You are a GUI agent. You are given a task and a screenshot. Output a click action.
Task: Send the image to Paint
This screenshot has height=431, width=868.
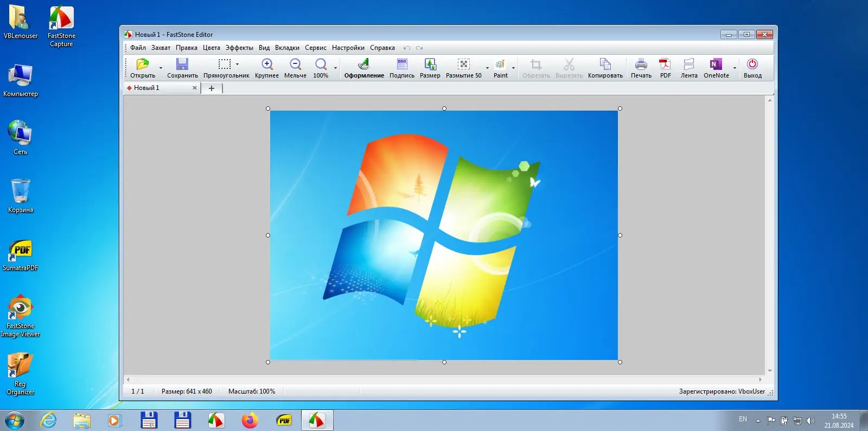pyautogui.click(x=500, y=65)
